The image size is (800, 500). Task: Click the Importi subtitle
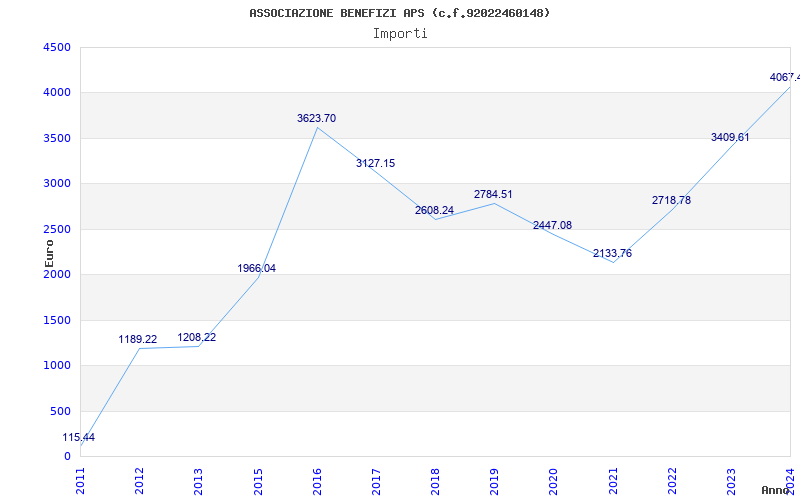click(400, 33)
